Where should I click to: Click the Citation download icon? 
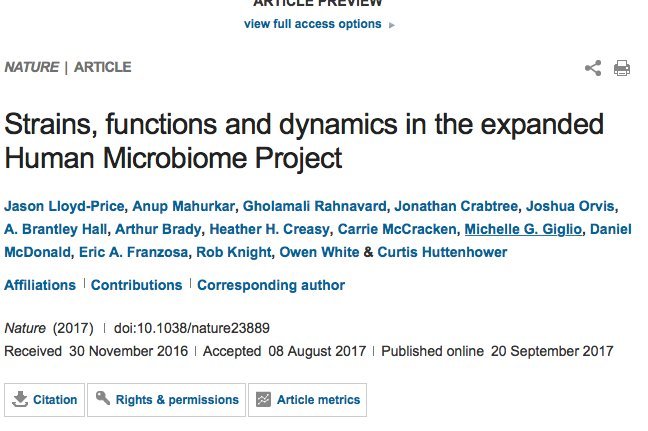pyautogui.click(x=20, y=399)
